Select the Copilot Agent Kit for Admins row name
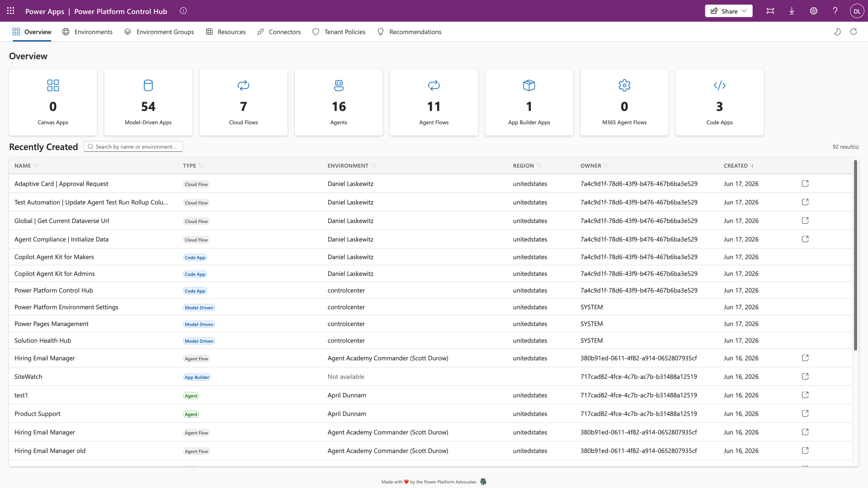The image size is (868, 488). 55,274
